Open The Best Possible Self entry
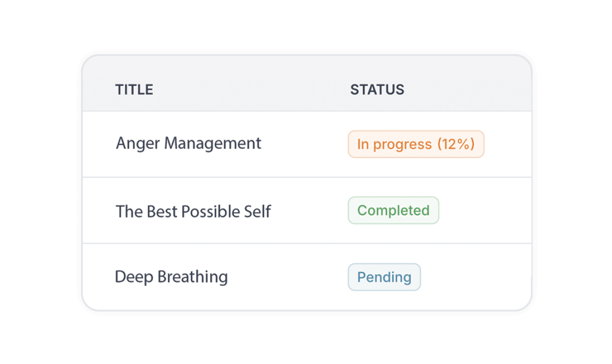 [x=193, y=211]
